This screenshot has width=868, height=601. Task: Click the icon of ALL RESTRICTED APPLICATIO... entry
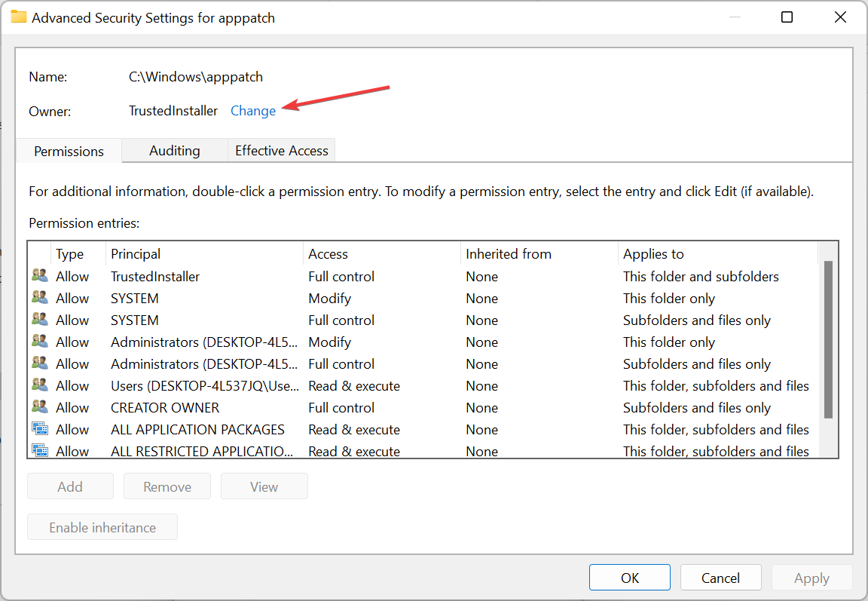coord(40,450)
